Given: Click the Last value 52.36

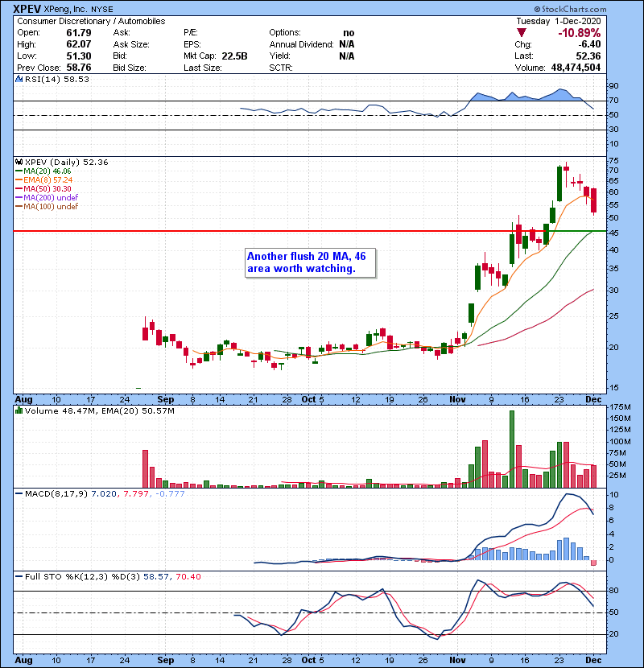Looking at the screenshot, I should coord(588,56).
